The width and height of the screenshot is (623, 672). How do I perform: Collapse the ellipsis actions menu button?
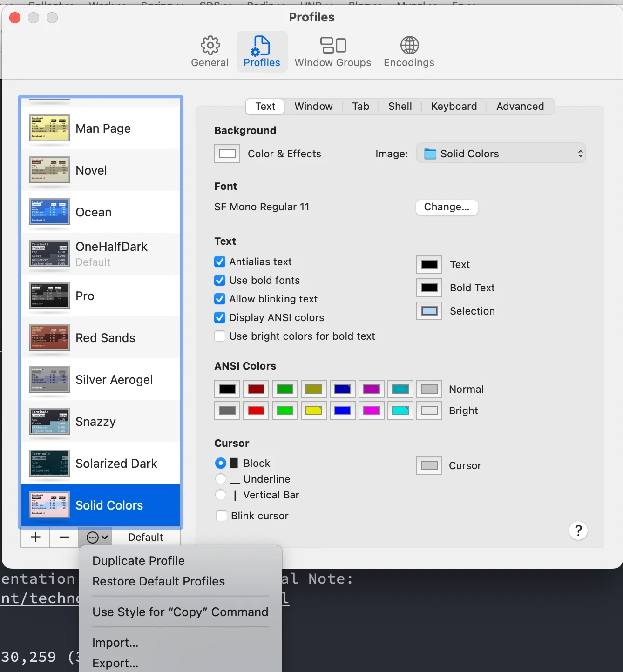(x=97, y=538)
